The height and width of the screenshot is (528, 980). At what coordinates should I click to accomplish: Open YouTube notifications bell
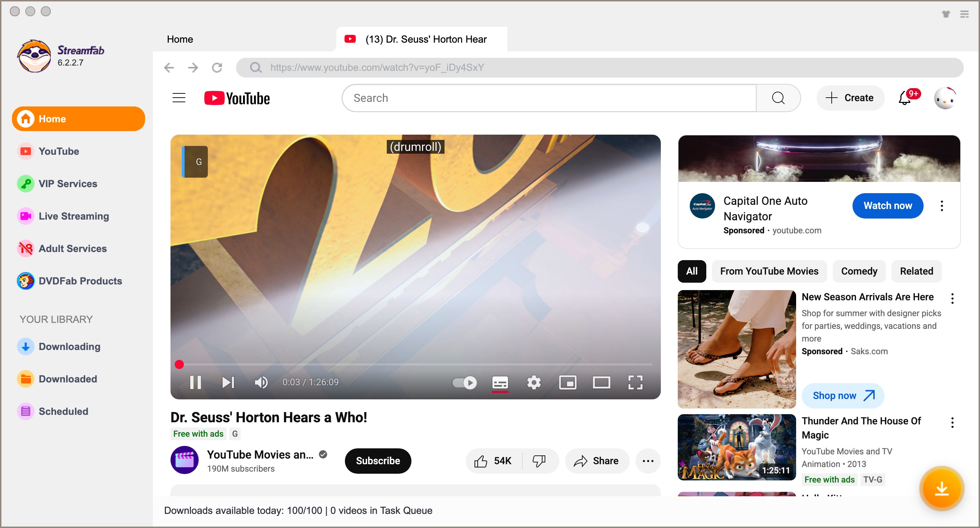tap(905, 98)
